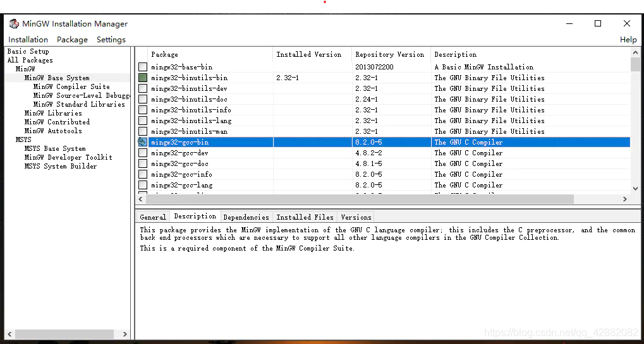Viewport: 644px width, 344px height.
Task: Open the Settings menu
Action: point(111,39)
